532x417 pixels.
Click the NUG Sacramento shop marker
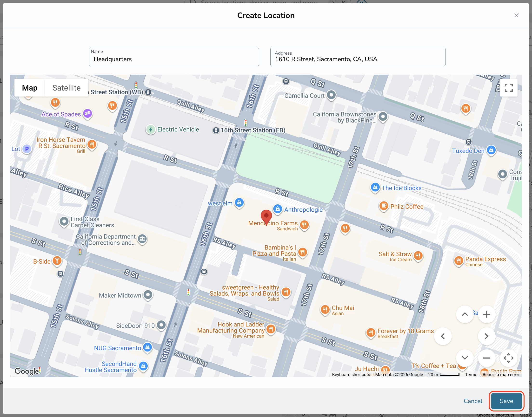coord(147,347)
